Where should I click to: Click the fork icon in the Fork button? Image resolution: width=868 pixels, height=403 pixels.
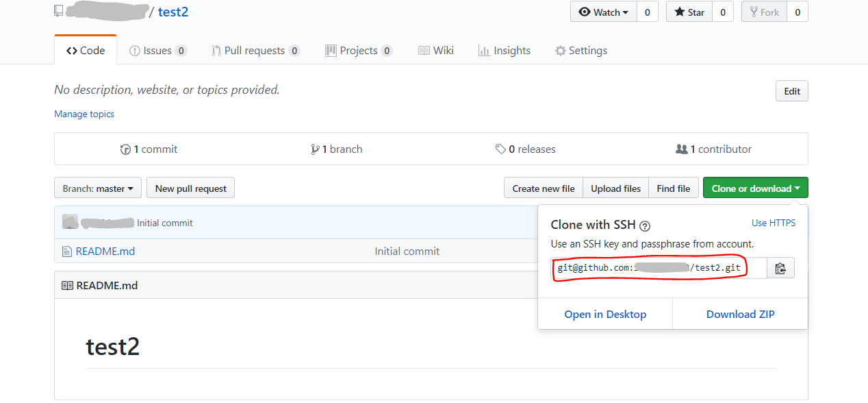point(754,12)
